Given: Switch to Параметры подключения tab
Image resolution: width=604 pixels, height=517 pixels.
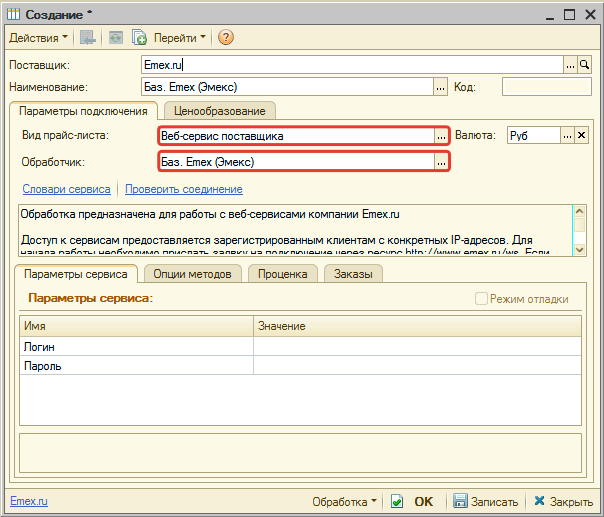Looking at the screenshot, I should point(83,111).
